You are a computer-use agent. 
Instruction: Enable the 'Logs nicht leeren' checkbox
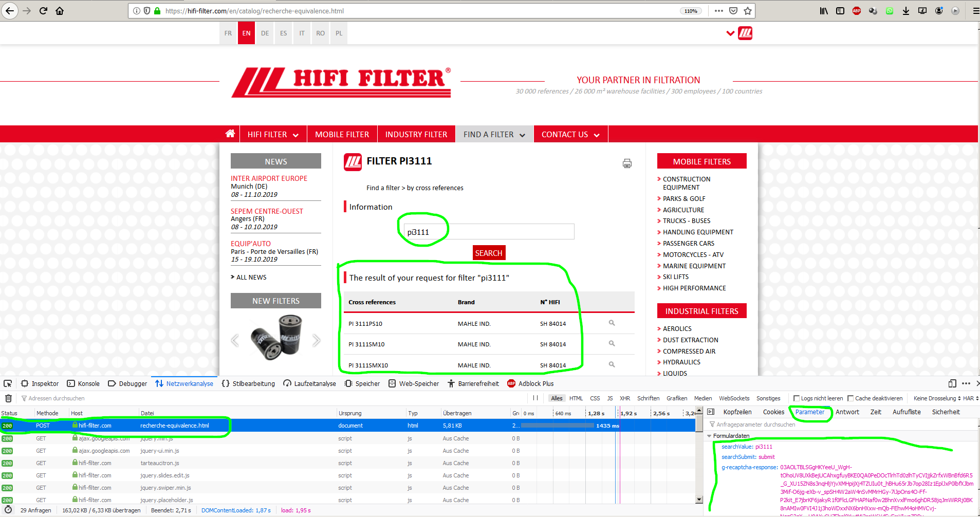pos(797,398)
